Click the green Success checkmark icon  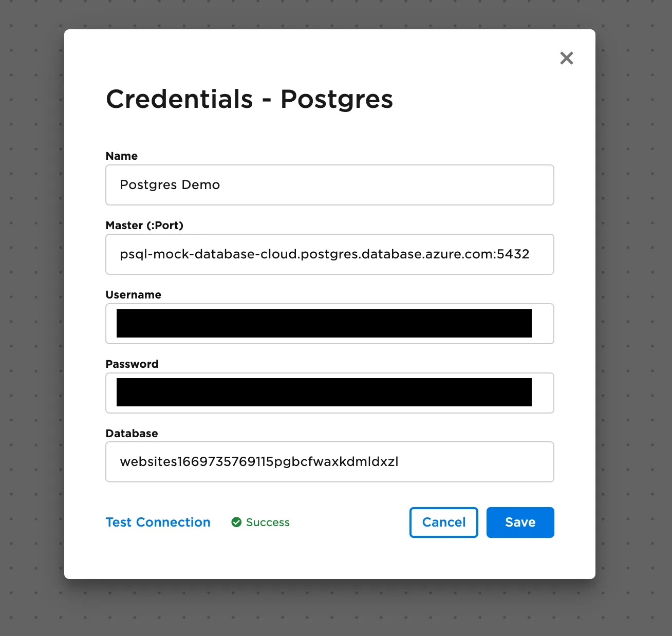236,522
